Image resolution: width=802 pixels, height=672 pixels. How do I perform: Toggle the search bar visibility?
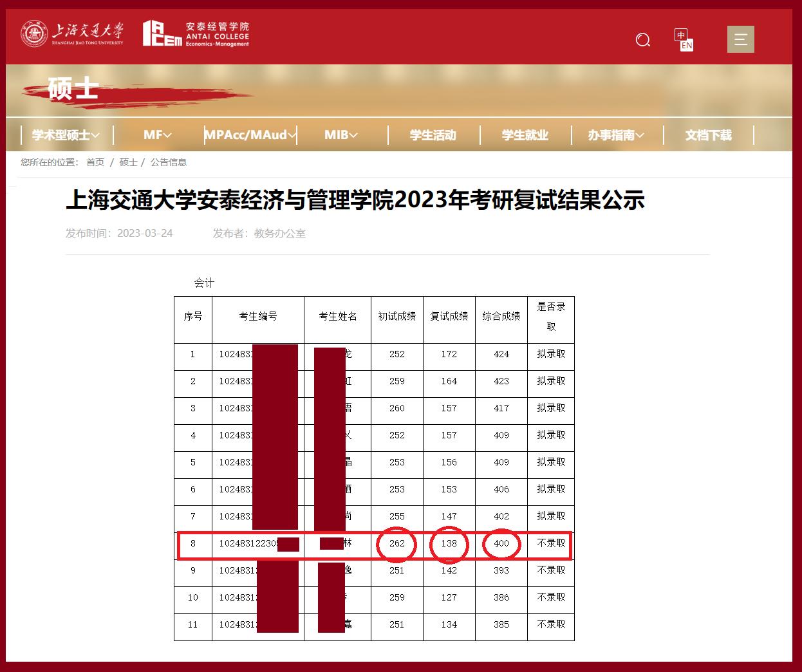642,40
